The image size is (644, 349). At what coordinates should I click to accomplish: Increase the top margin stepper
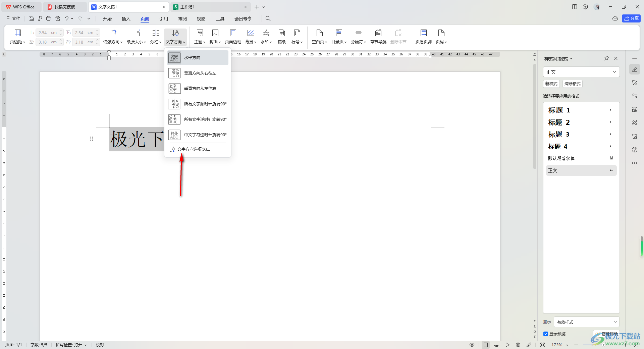tap(61, 31)
